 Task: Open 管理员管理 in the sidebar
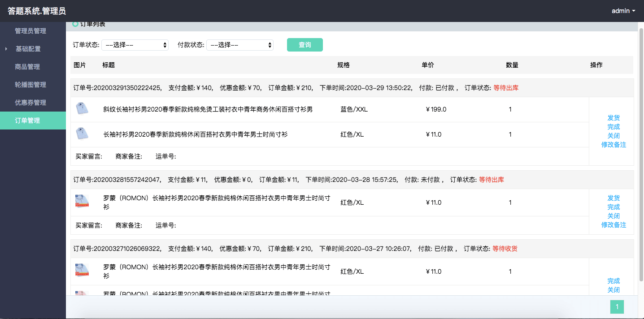click(30, 31)
